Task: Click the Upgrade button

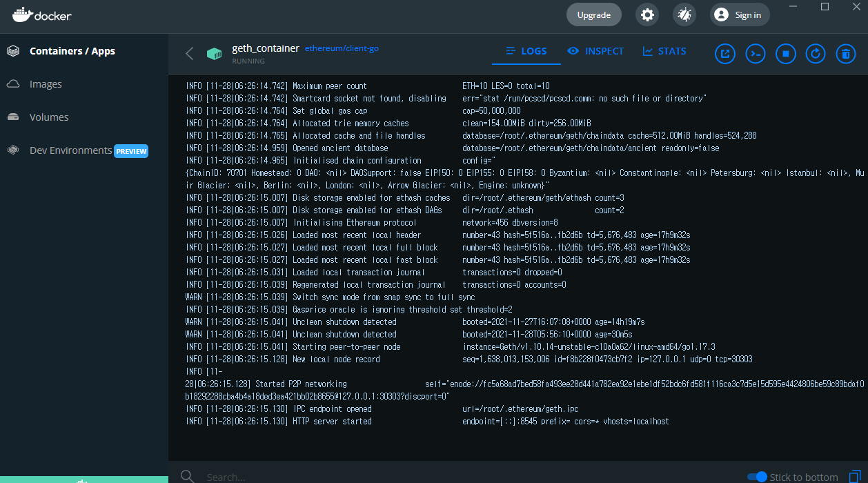Action: (594, 14)
